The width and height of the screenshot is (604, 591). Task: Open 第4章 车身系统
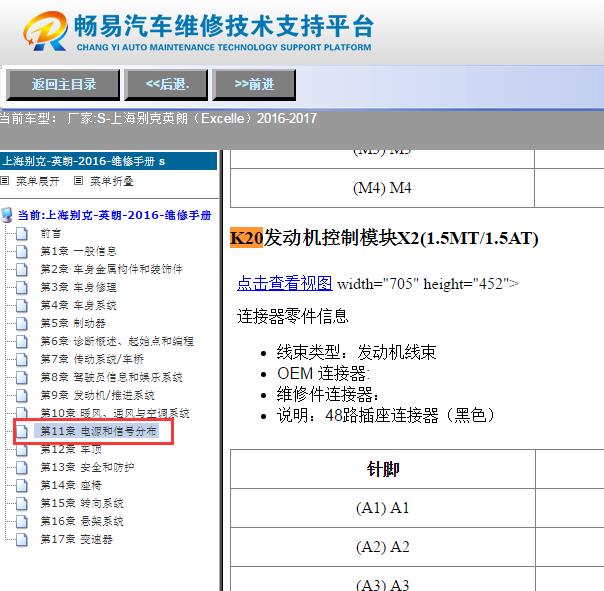79,306
